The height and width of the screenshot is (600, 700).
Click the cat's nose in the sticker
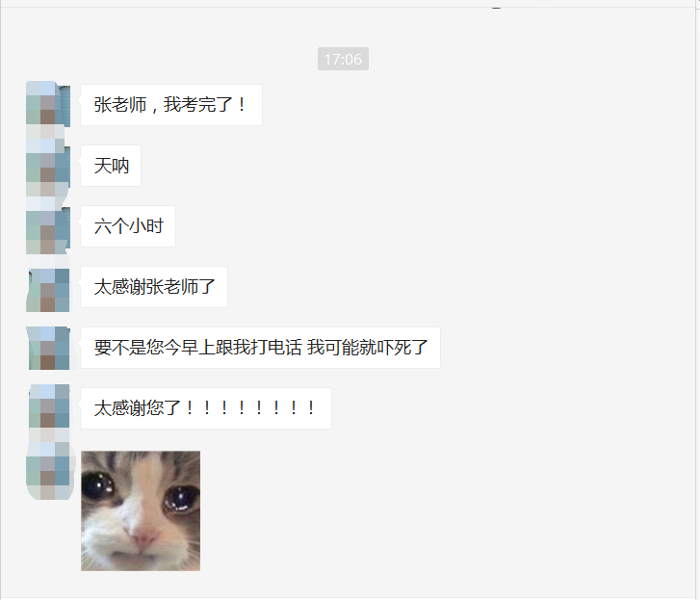(145, 535)
